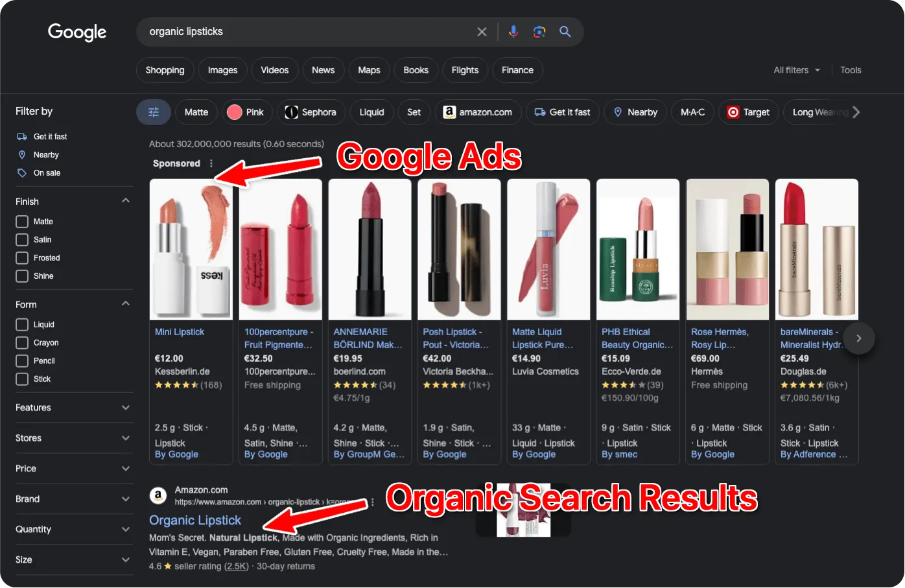
Task: Click the Mini Lipstick product image
Action: 191,250
